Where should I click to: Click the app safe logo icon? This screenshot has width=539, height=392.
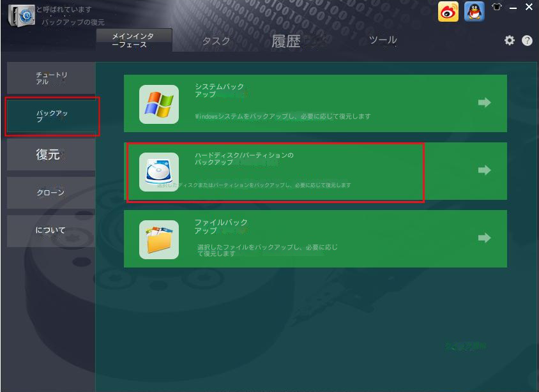click(x=21, y=15)
